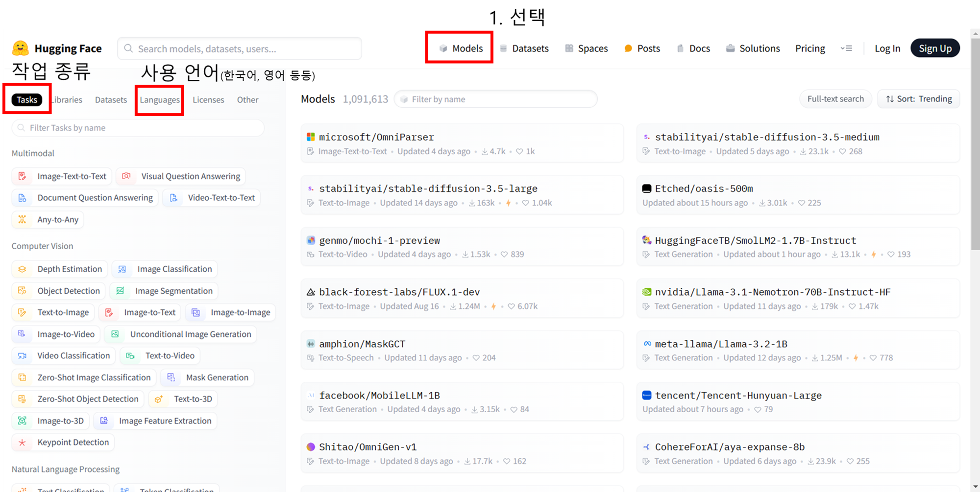Go to Datasets in the top navigation
Image resolution: width=980 pixels, height=492 pixels.
pos(524,48)
